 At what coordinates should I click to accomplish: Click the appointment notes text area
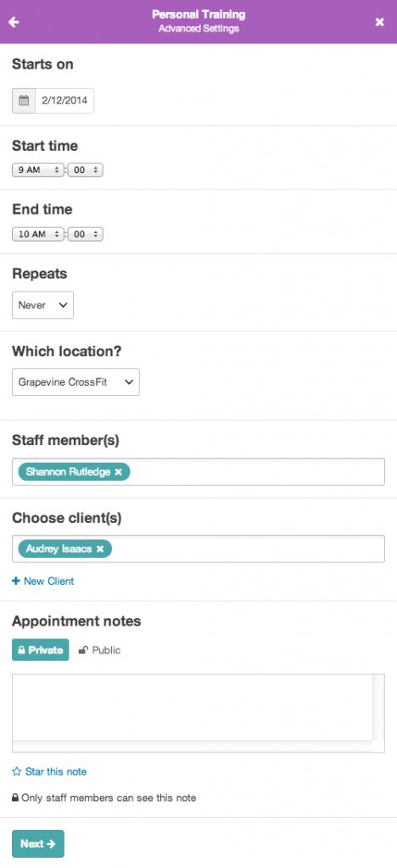tap(198, 713)
